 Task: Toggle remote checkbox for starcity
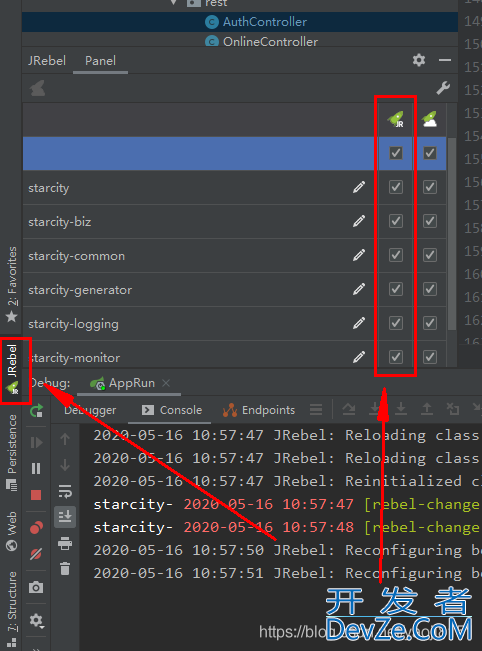pyautogui.click(x=430, y=187)
